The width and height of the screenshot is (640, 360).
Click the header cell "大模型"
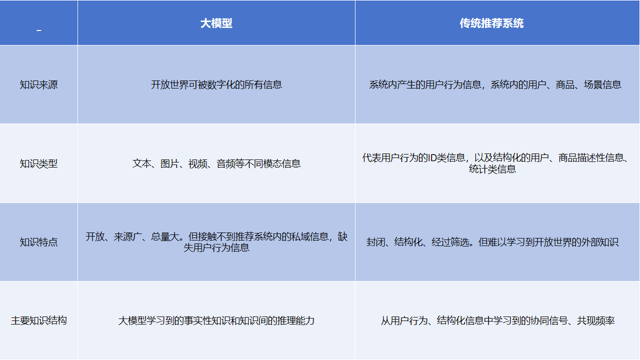pyautogui.click(x=216, y=23)
